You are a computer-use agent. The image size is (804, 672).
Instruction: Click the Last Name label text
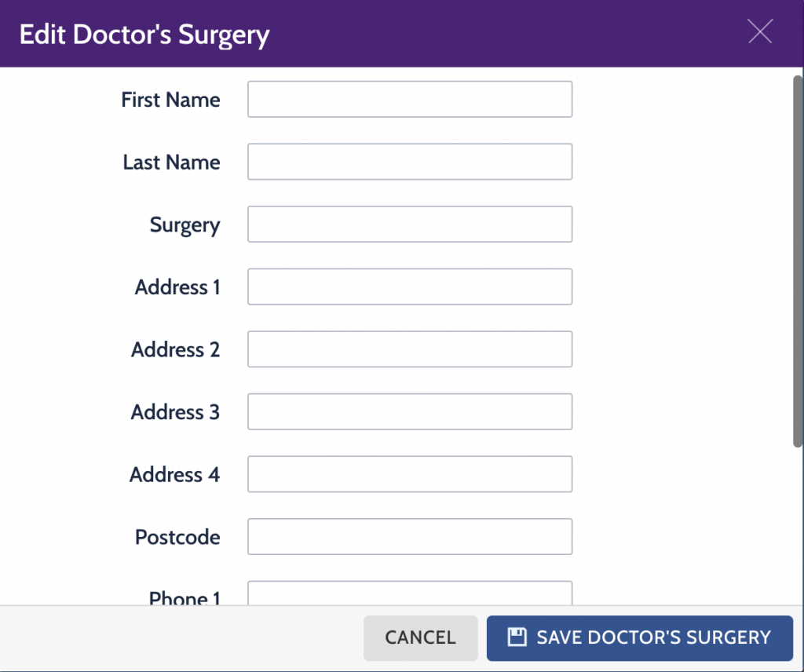pos(171,163)
